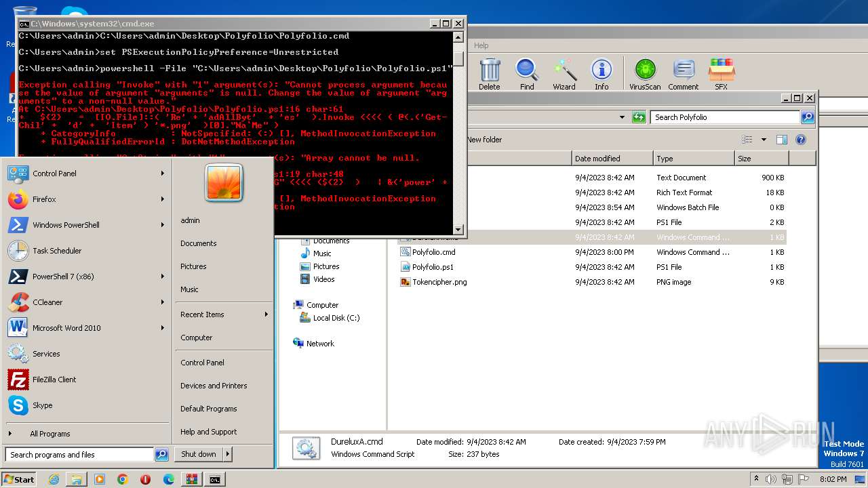The image size is (868, 488).
Task: Launch Skype from Start menu
Action: [x=87, y=405]
